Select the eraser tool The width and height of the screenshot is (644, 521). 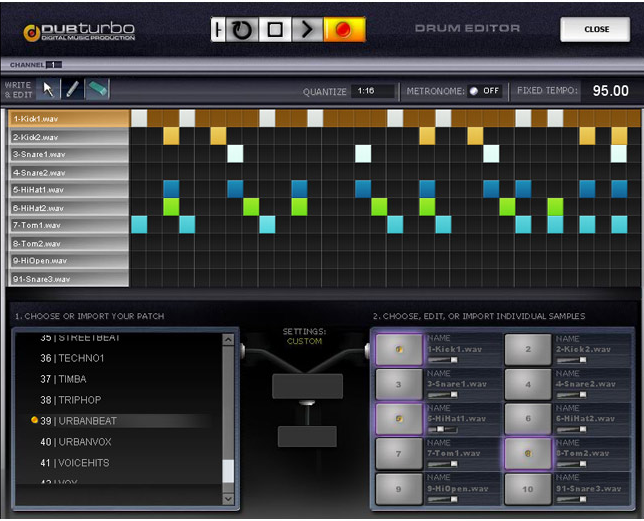pyautogui.click(x=97, y=89)
